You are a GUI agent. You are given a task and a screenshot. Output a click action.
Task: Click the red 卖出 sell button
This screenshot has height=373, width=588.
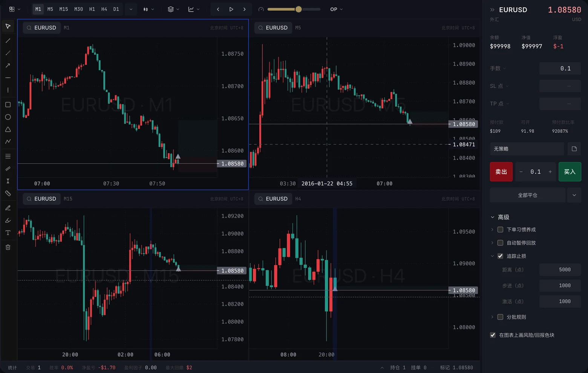(x=501, y=172)
